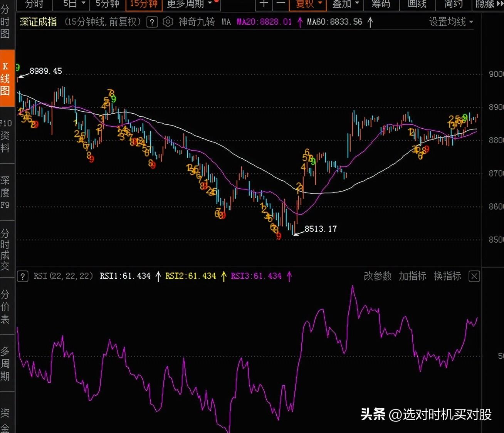Viewport: 504px width, 433px height.
Task: Click the RSI1:61.434 value label
Action: coord(125,276)
